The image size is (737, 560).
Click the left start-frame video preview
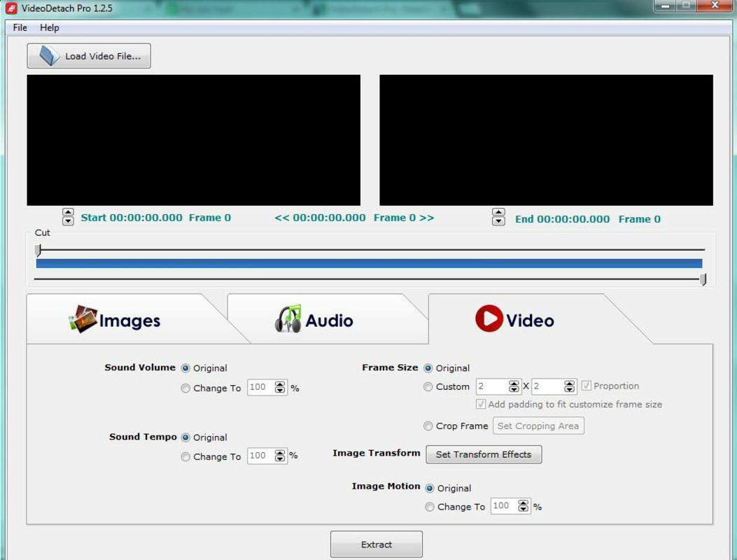tap(194, 140)
